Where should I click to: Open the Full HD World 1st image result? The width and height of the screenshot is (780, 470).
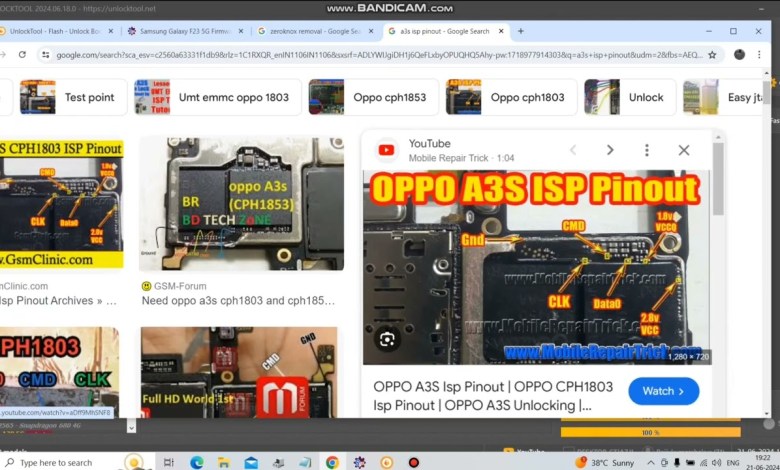point(239,372)
